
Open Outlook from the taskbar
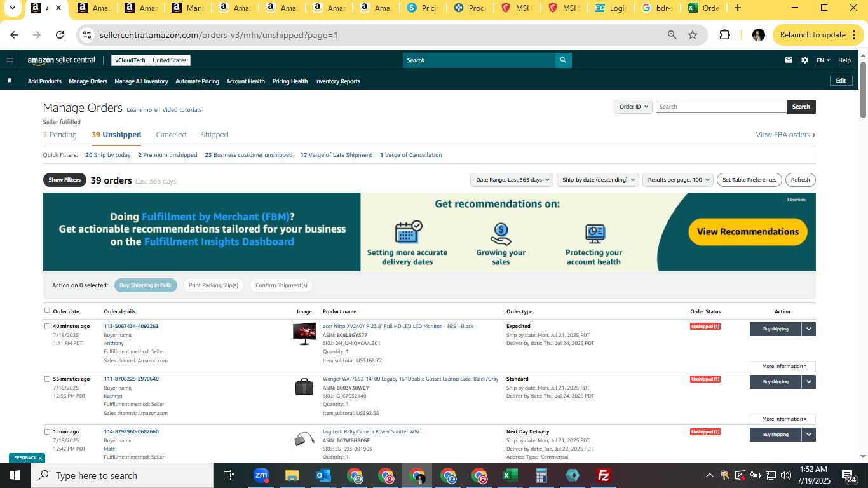pos(323,475)
